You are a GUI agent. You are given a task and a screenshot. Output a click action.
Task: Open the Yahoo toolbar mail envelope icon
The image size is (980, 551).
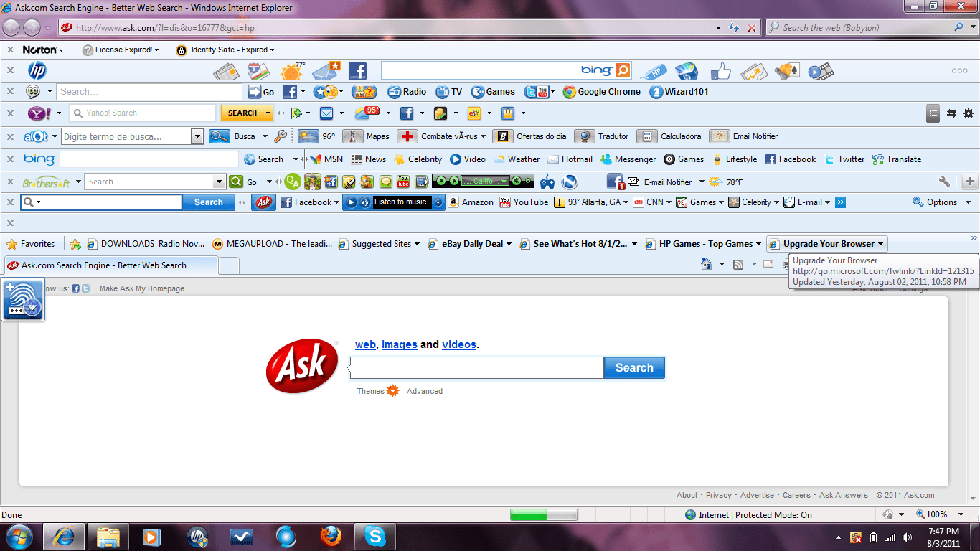(326, 113)
